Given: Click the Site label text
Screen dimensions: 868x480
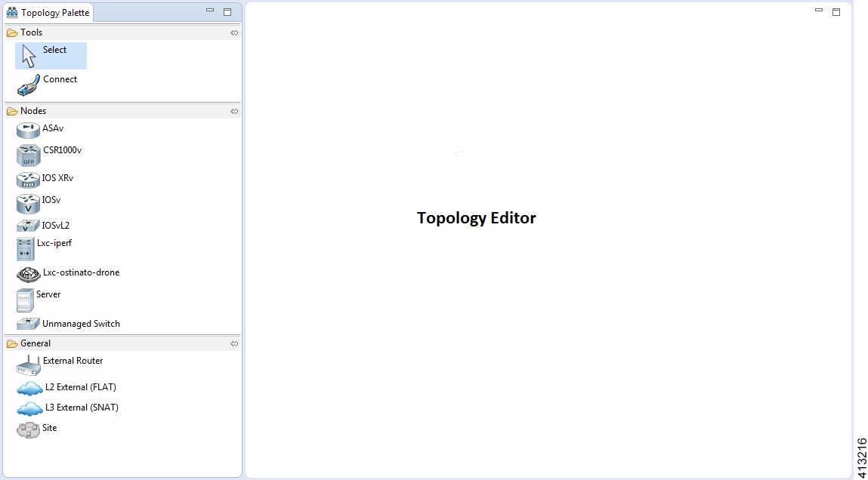Looking at the screenshot, I should click(50, 428).
